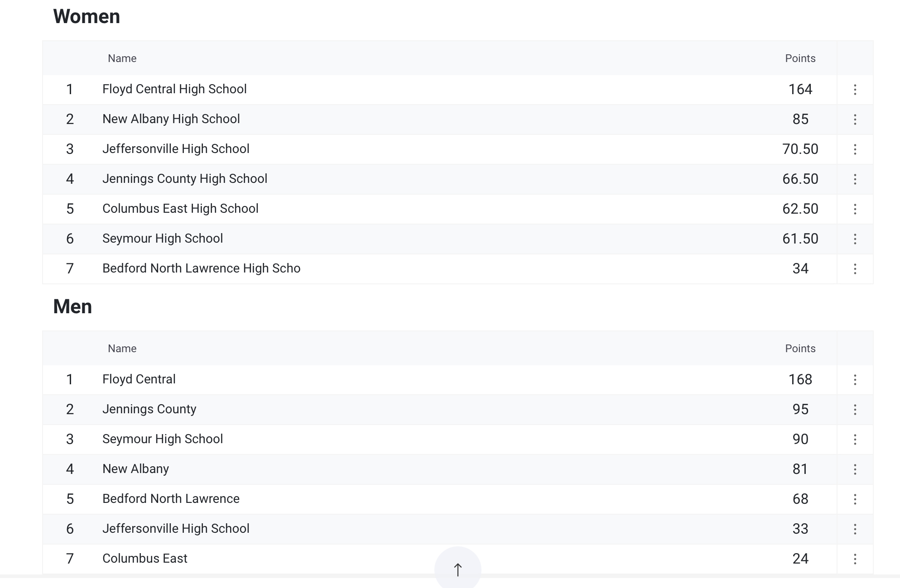Click Name column header in Men table

(x=122, y=349)
